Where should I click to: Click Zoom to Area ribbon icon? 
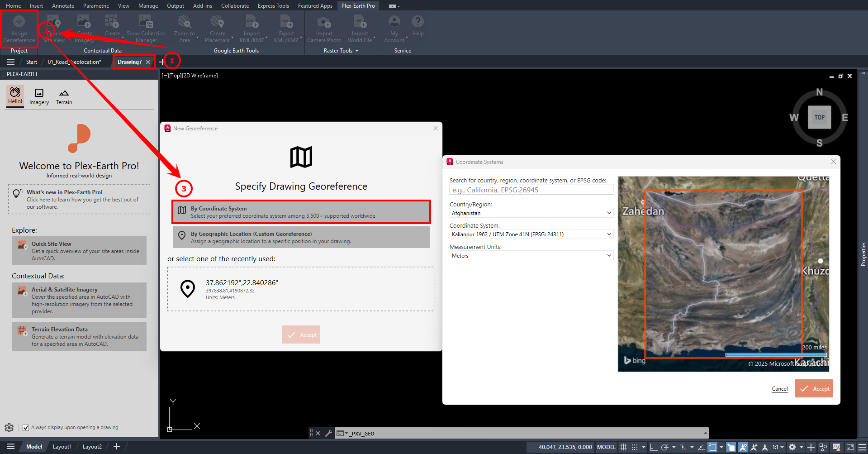coord(184,29)
